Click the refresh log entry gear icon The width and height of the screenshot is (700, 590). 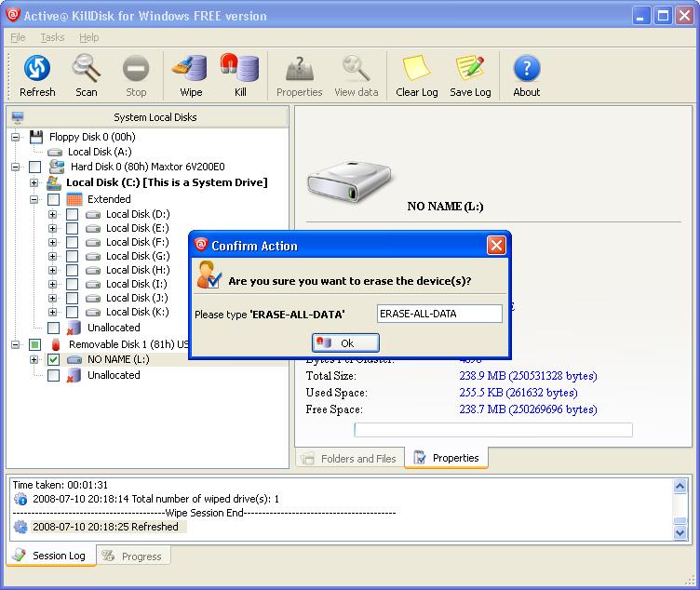click(20, 527)
